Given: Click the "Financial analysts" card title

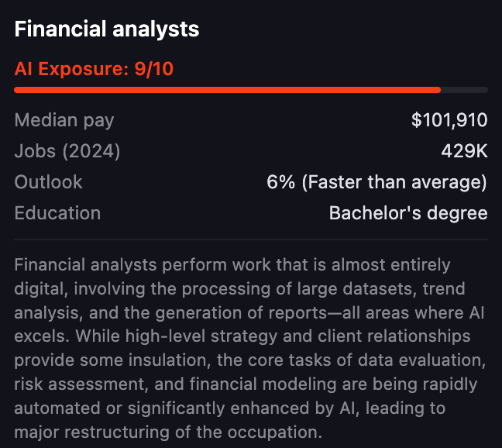Looking at the screenshot, I should pyautogui.click(x=107, y=29).
